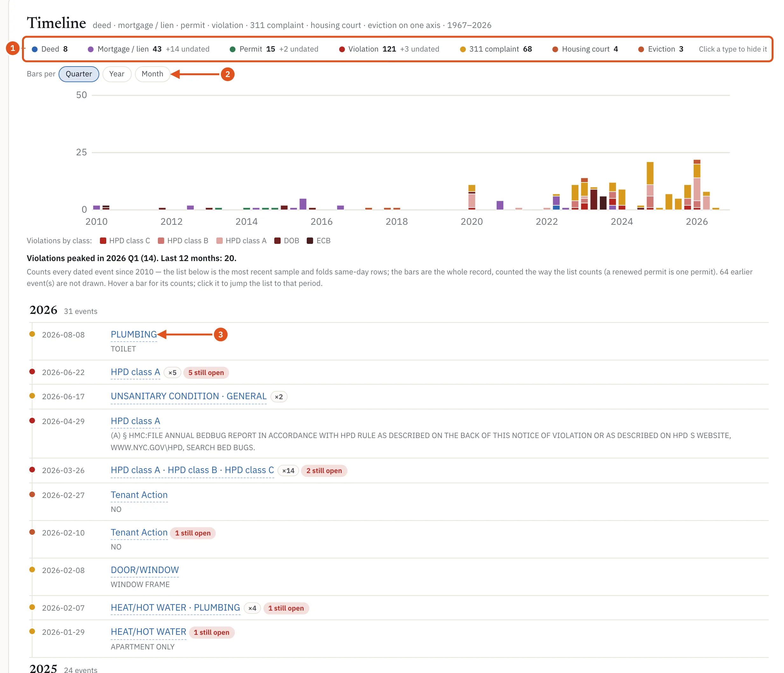Open HPD class A entry dated 2026-04-29
This screenshot has width=784, height=673.
(136, 421)
